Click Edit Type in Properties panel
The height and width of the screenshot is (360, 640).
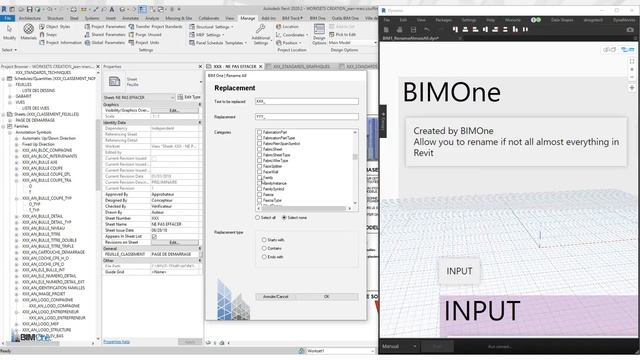(x=189, y=97)
